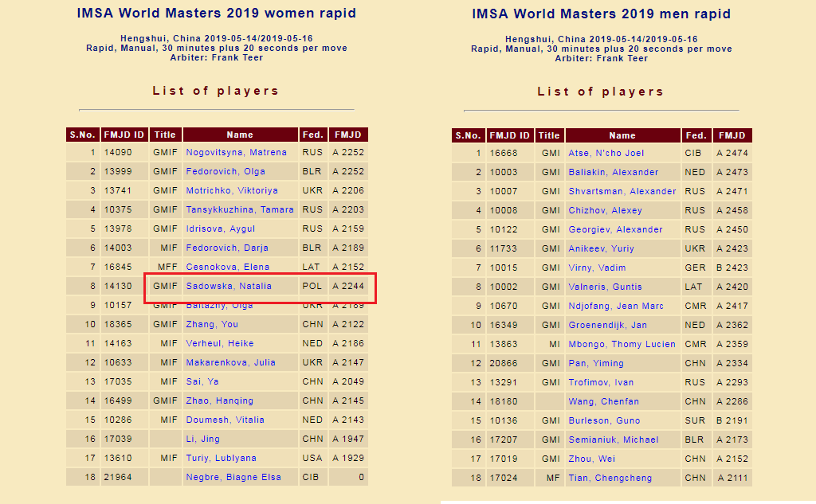The height and width of the screenshot is (504, 816).
Task: Click Name column header in women table
Action: point(241,135)
